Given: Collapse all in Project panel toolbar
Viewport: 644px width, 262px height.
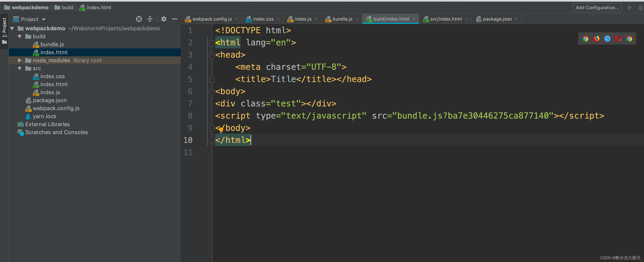Looking at the screenshot, I should (x=150, y=19).
